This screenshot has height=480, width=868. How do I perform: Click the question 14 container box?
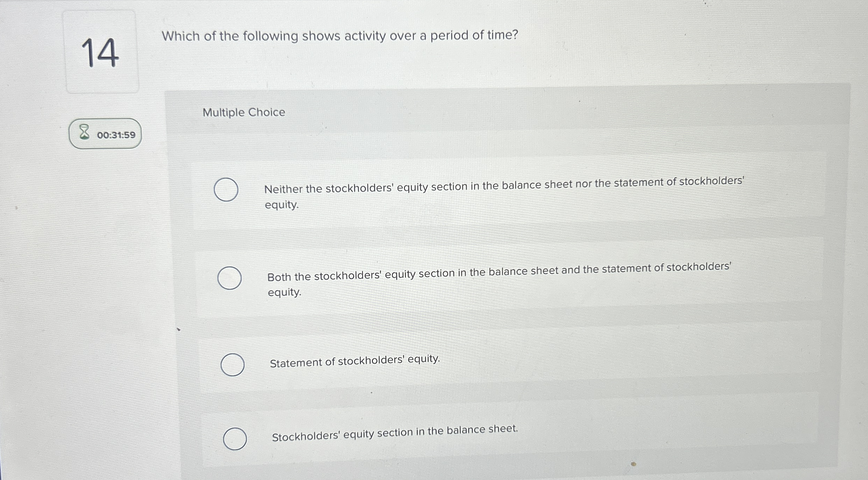click(101, 53)
